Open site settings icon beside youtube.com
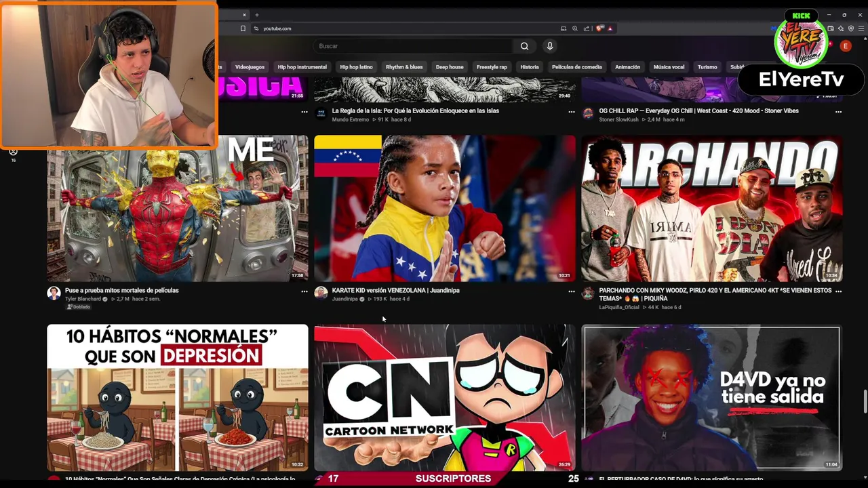 click(256, 28)
